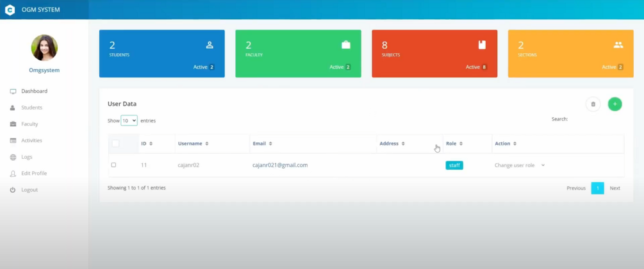
Task: Open the Show entries dropdown
Action: pyautogui.click(x=129, y=121)
